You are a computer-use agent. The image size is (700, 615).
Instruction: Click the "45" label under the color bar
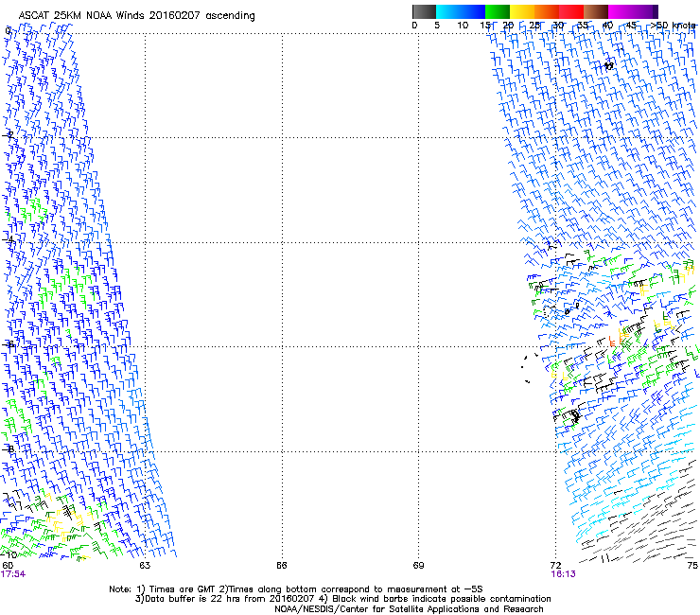(x=631, y=26)
